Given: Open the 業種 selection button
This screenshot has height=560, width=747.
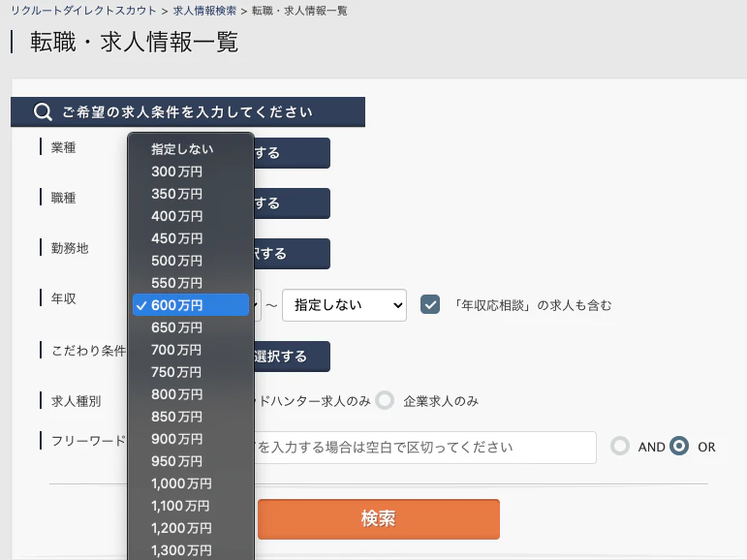Looking at the screenshot, I should coord(292,153).
